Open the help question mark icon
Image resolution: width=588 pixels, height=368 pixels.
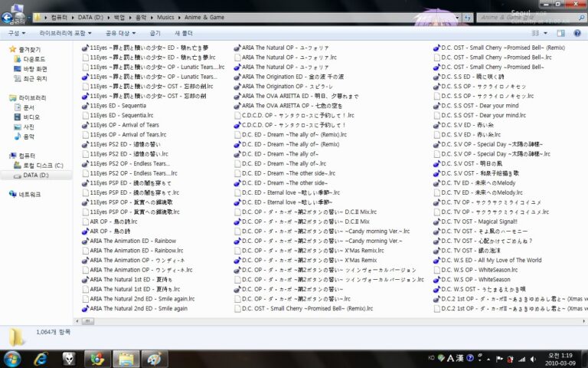click(577, 33)
